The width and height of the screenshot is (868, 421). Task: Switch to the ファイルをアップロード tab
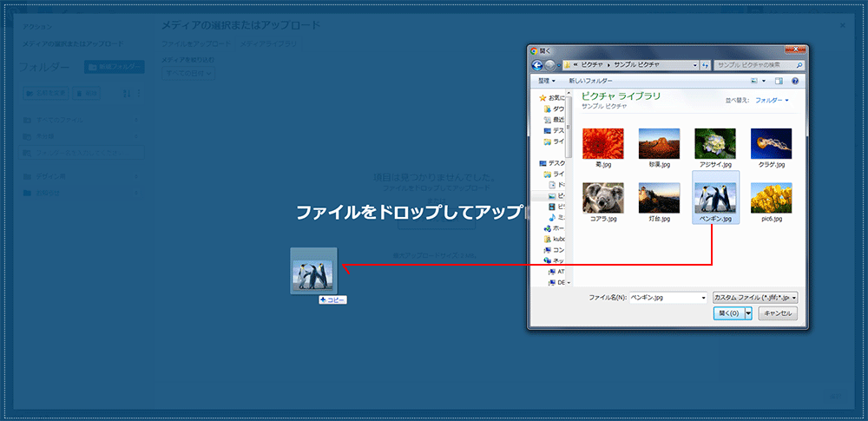point(196,43)
